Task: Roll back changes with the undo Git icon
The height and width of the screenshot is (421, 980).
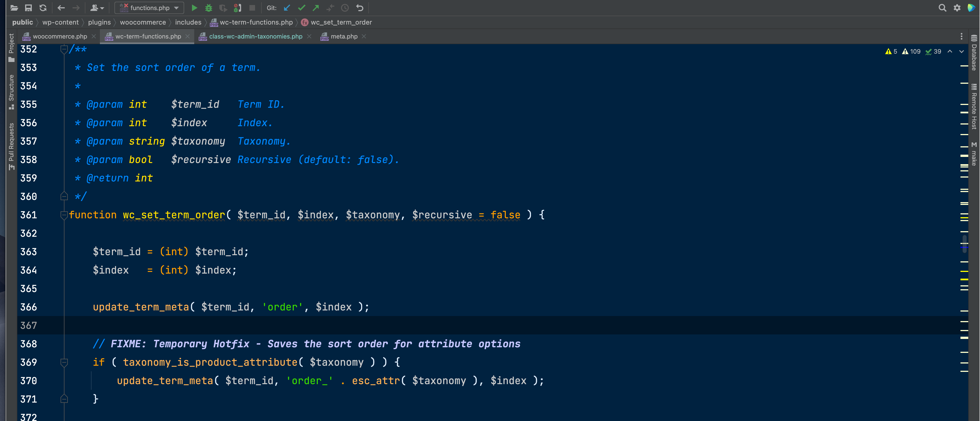Action: point(359,8)
